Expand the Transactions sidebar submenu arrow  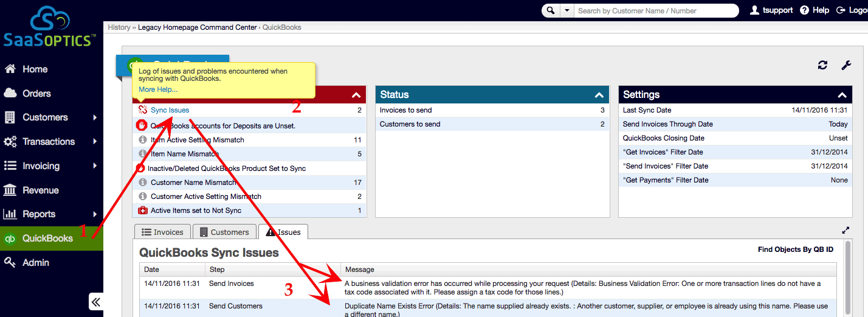tap(95, 142)
